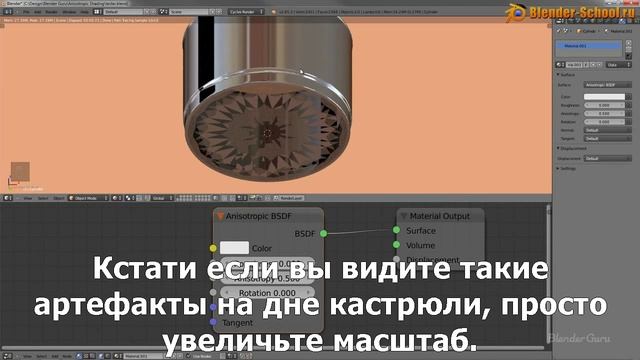Click the pivot point selector icon
Viewport: 640px width, 360px height.
[x=130, y=198]
